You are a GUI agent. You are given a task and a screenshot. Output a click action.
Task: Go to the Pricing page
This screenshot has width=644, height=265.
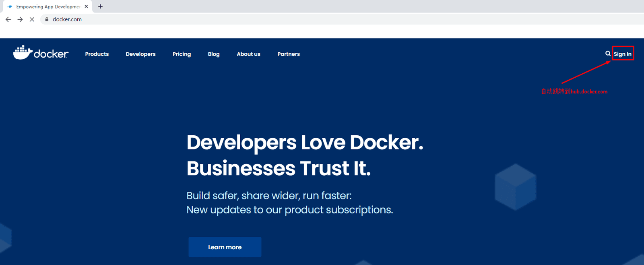tap(182, 54)
